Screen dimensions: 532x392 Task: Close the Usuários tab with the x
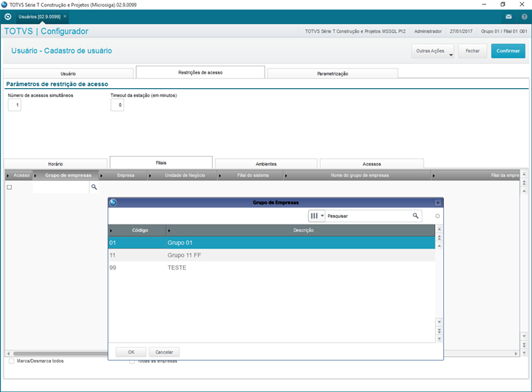point(65,16)
